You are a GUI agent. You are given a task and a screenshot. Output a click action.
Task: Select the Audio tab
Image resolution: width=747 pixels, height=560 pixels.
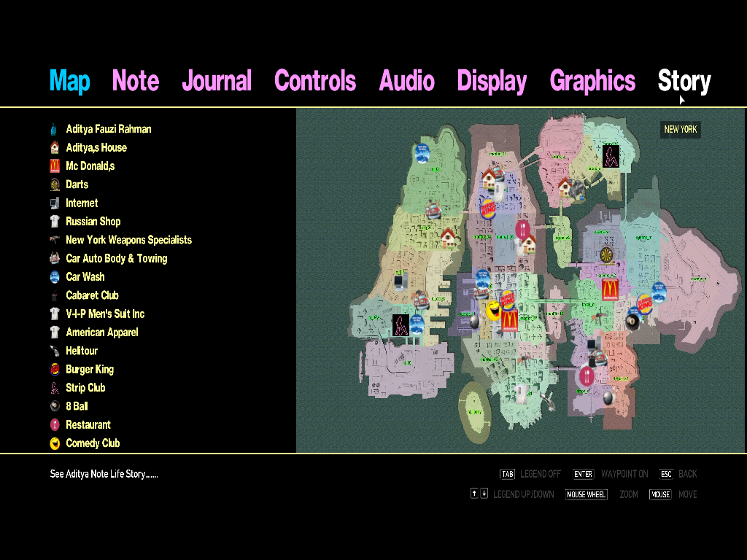coord(406,80)
